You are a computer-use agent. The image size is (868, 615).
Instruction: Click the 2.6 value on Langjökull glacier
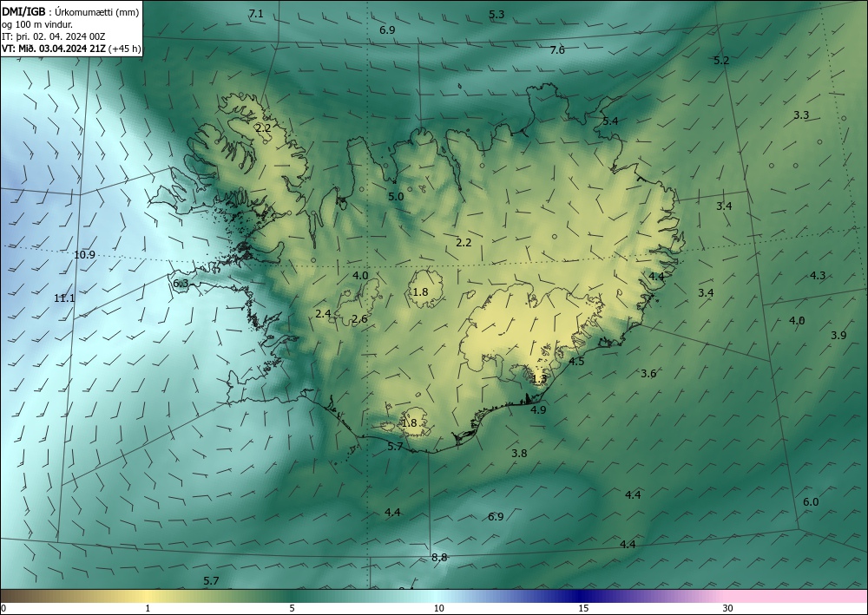[359, 318]
